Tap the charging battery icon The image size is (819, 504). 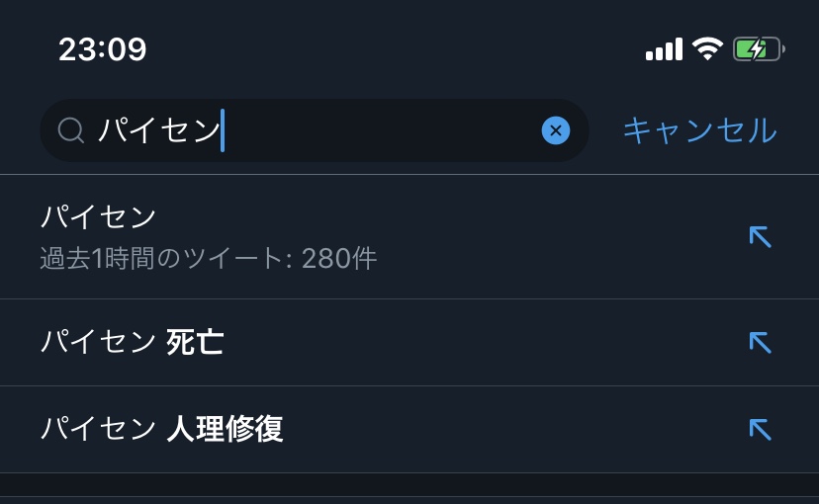tap(759, 48)
